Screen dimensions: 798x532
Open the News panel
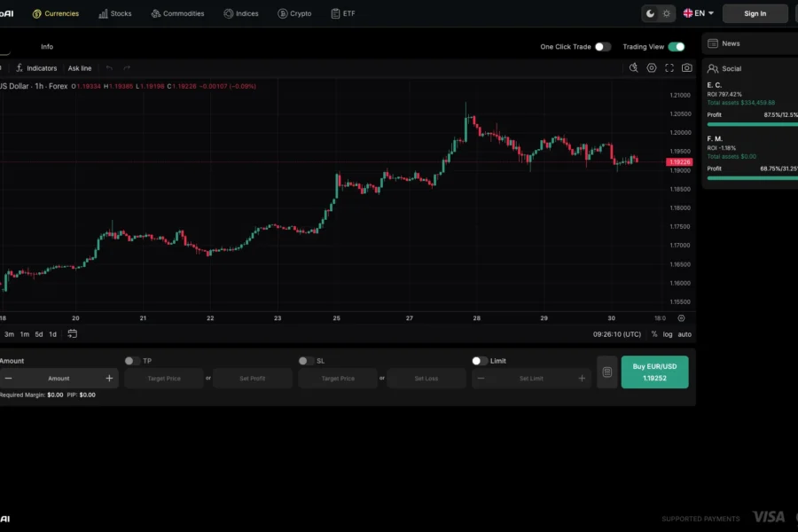click(749, 43)
